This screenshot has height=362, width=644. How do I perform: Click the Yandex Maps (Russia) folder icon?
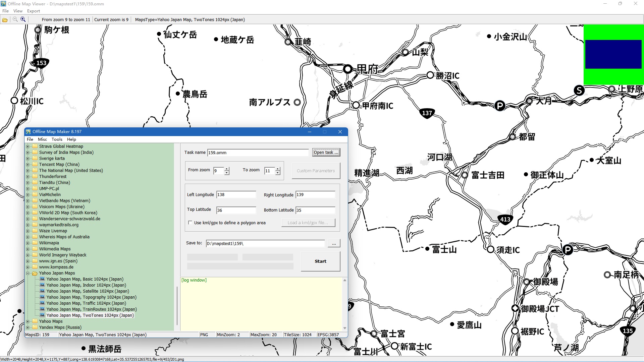[35, 327]
